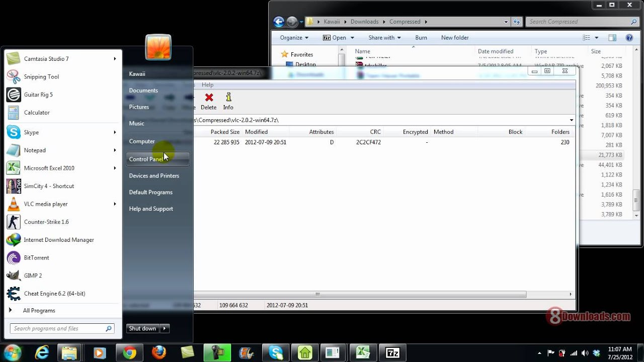Open the 7-Zip address path dropdown
The image size is (644, 362).
[572, 120]
